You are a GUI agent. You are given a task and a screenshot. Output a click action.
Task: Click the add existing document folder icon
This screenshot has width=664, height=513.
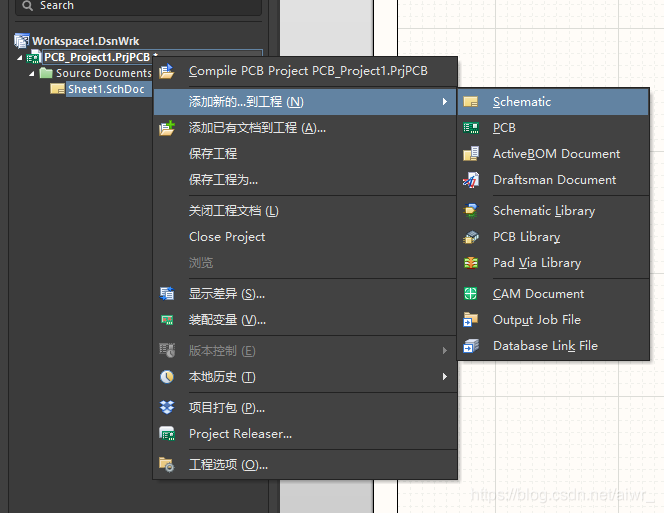(x=167, y=128)
